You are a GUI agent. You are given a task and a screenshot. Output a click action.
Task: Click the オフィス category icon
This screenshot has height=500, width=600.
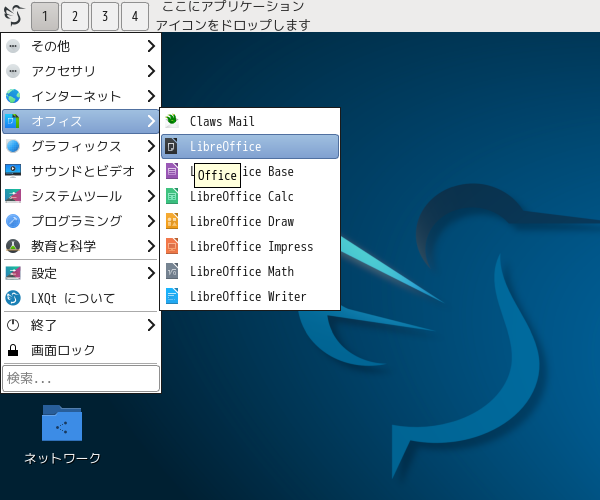[x=13, y=121]
